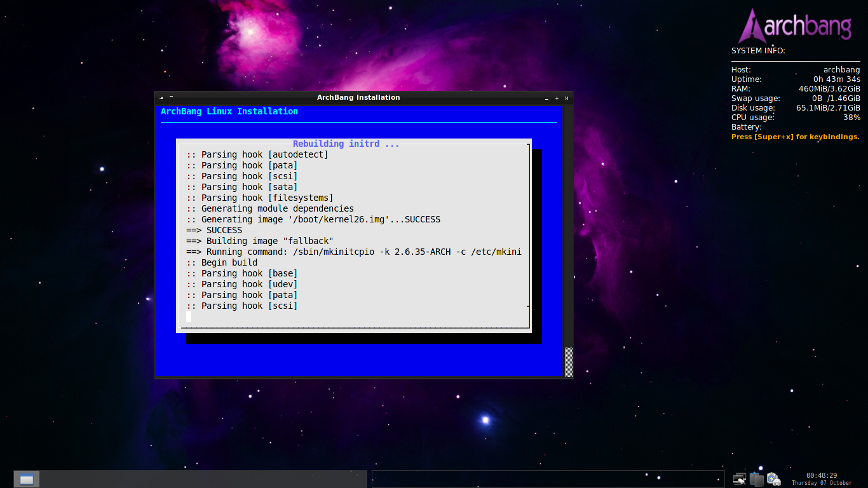Click the ArchBang Installation title bar text
868x488 pixels.
(358, 97)
